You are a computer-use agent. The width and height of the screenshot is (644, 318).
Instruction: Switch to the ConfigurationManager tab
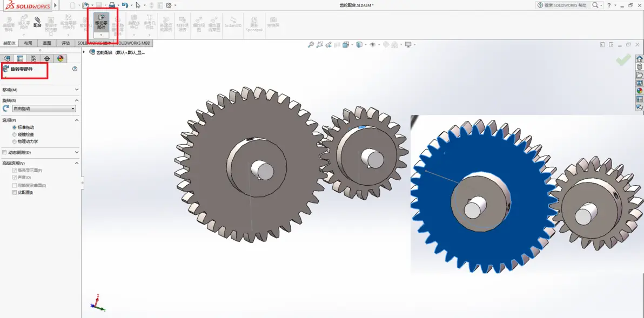(x=33, y=59)
